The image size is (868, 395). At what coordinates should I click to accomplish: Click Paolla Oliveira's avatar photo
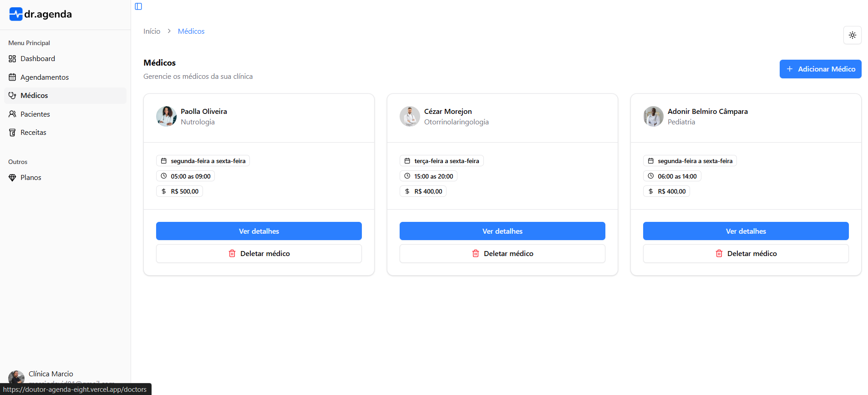[x=166, y=116]
